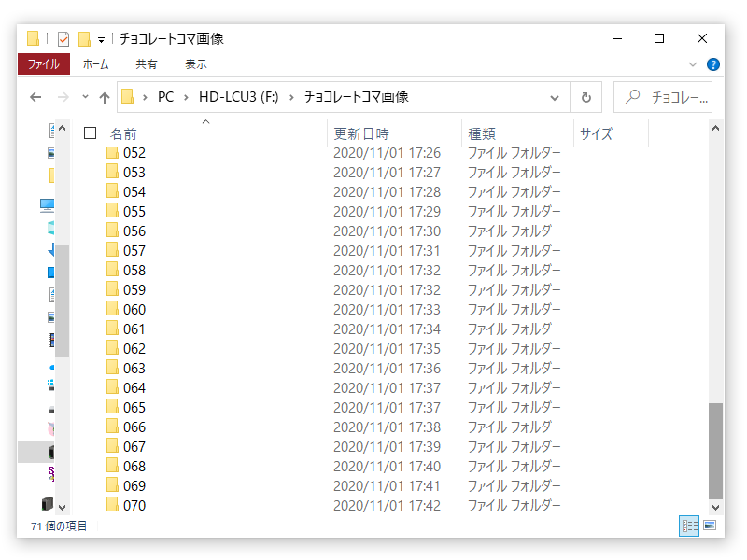Open the ファイル ribbon tab

click(43, 63)
